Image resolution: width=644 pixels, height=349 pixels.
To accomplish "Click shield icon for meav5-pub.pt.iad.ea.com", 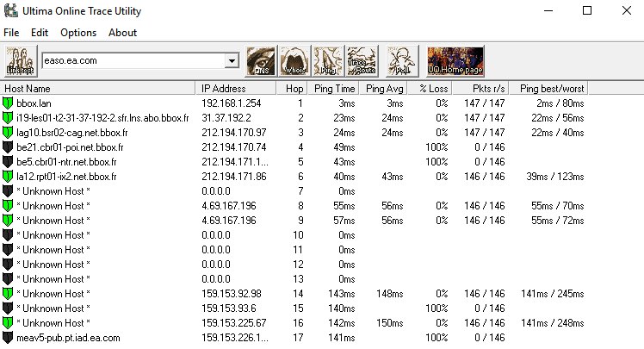I will (8, 338).
